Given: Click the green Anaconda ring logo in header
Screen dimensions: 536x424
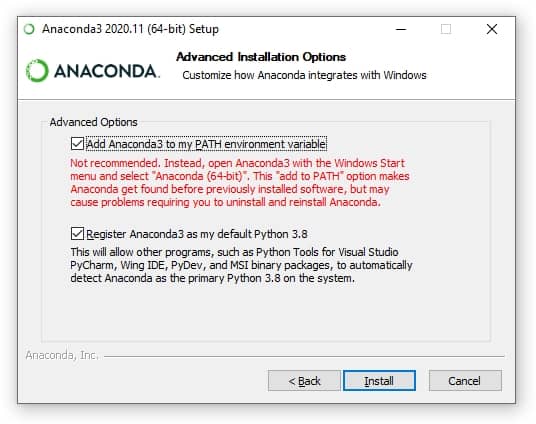Looking at the screenshot, I should (x=37, y=71).
